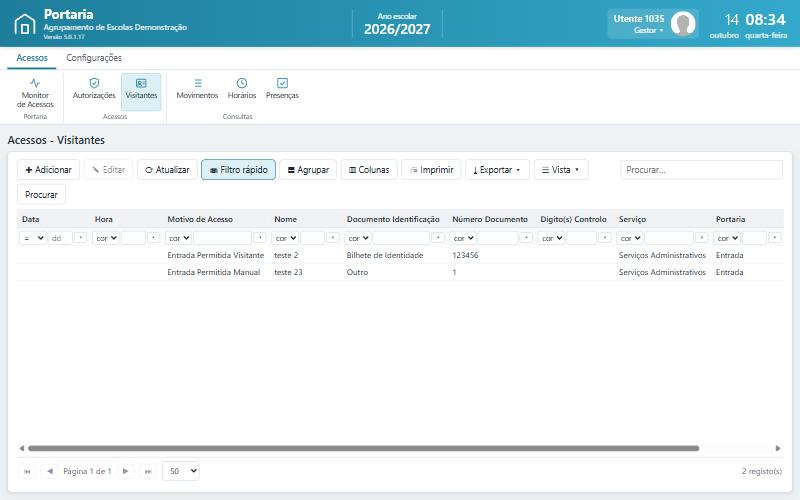Go to first page arrow
The height and width of the screenshot is (500, 800).
[x=27, y=471]
